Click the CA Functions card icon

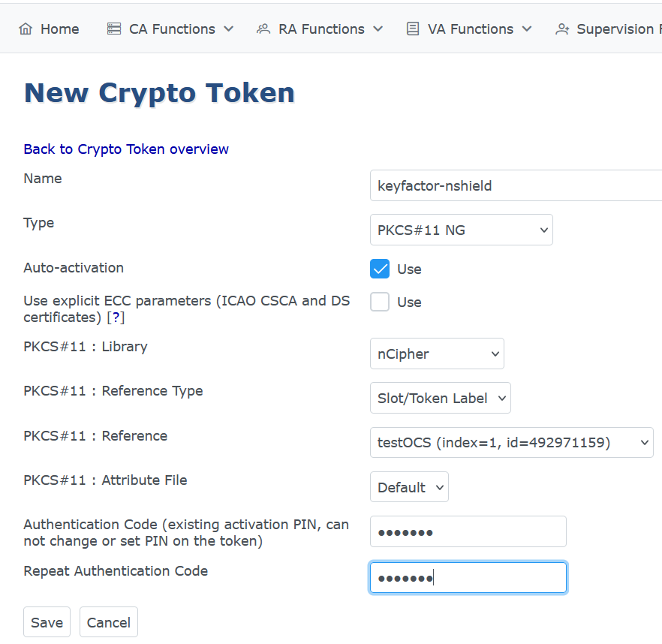[114, 29]
